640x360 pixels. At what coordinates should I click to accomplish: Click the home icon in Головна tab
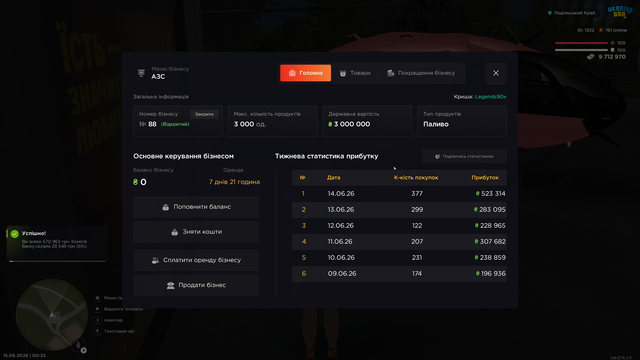point(292,73)
